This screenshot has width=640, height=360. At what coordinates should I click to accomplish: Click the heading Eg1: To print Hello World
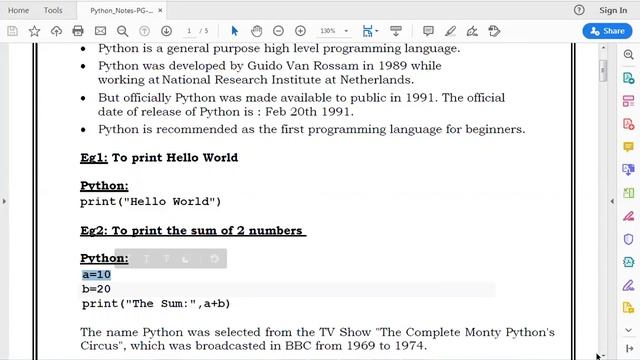point(159,158)
